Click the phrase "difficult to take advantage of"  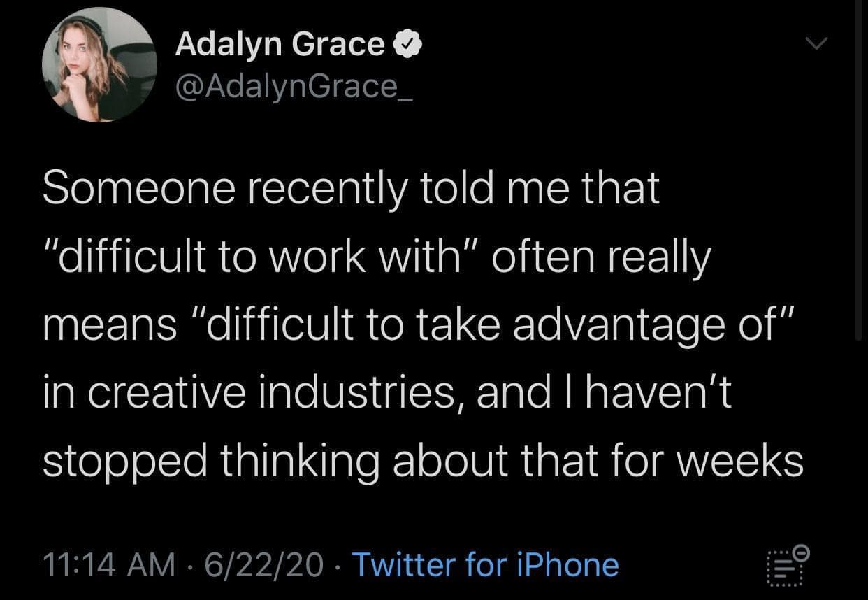point(493,326)
